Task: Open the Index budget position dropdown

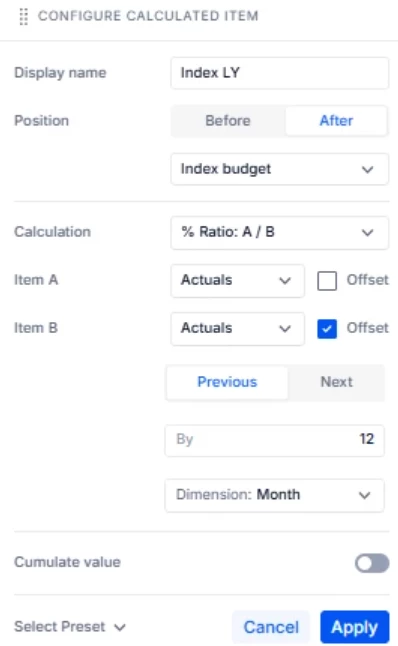Action: (x=279, y=169)
